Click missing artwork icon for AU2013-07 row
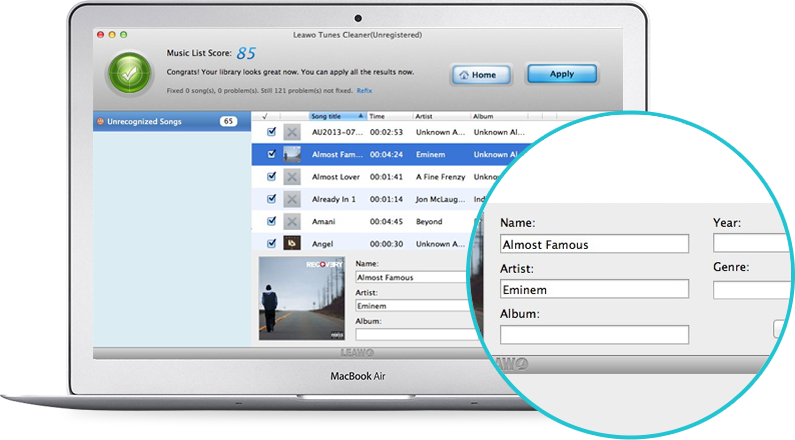 (292, 132)
